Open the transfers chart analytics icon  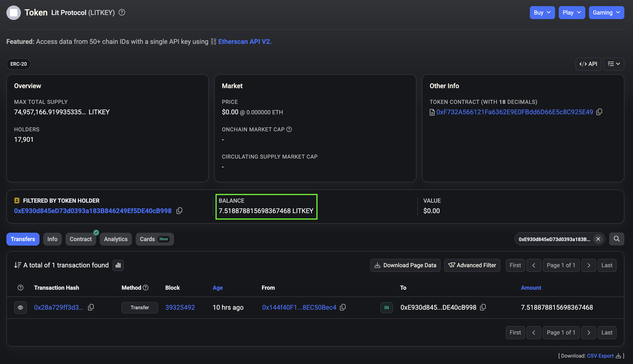pos(118,265)
